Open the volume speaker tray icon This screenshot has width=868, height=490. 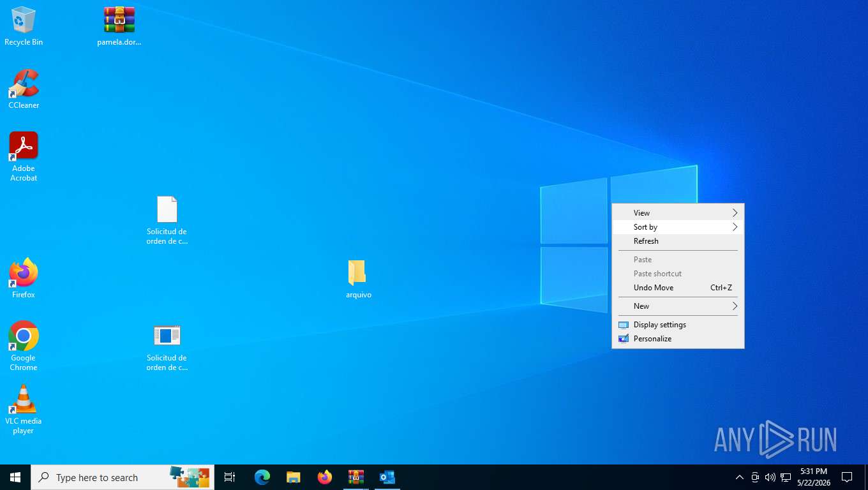(x=770, y=477)
